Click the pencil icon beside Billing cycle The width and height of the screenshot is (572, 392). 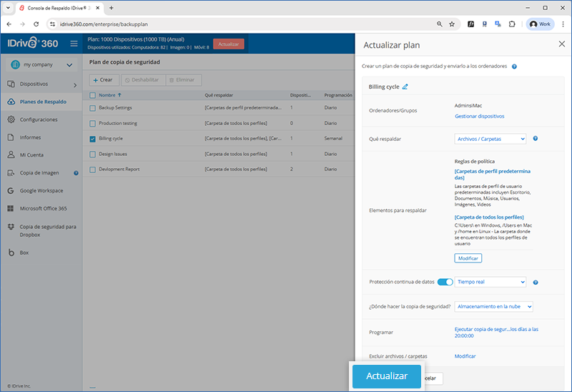[x=405, y=87]
